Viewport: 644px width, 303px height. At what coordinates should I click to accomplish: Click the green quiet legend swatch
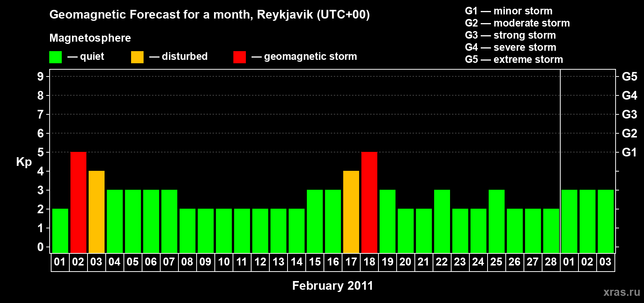pos(56,57)
